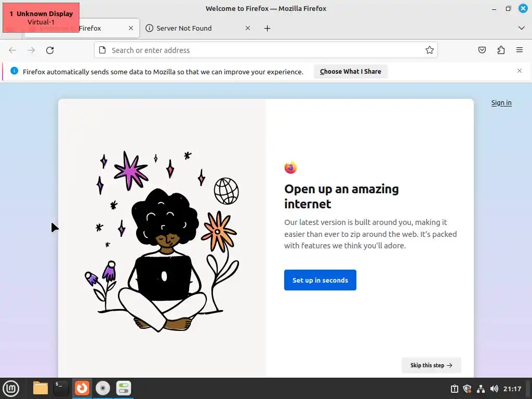The width and height of the screenshot is (532, 399).
Task: Switch to the Server Not Found tab
Action: [197, 28]
